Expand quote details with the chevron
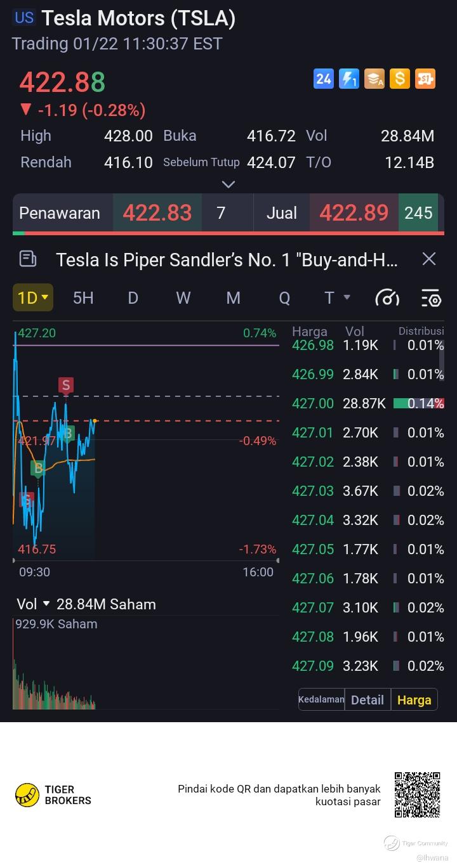457x868 pixels. click(228, 185)
